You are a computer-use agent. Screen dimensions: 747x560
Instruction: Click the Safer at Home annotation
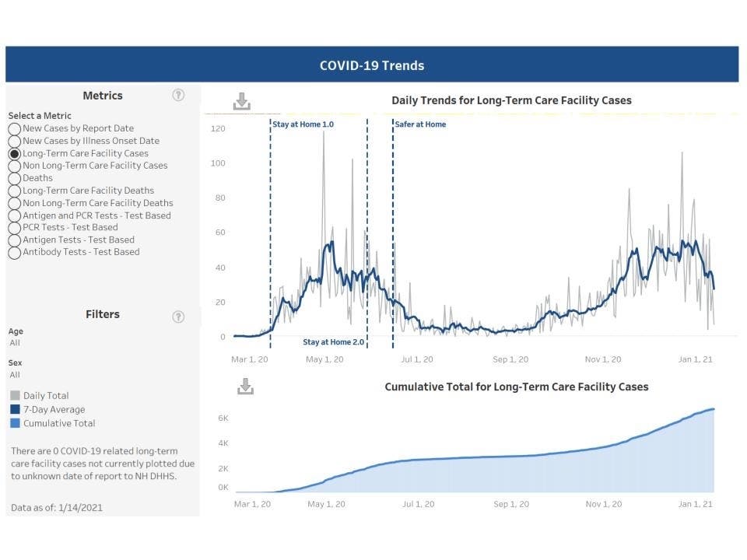click(x=419, y=124)
